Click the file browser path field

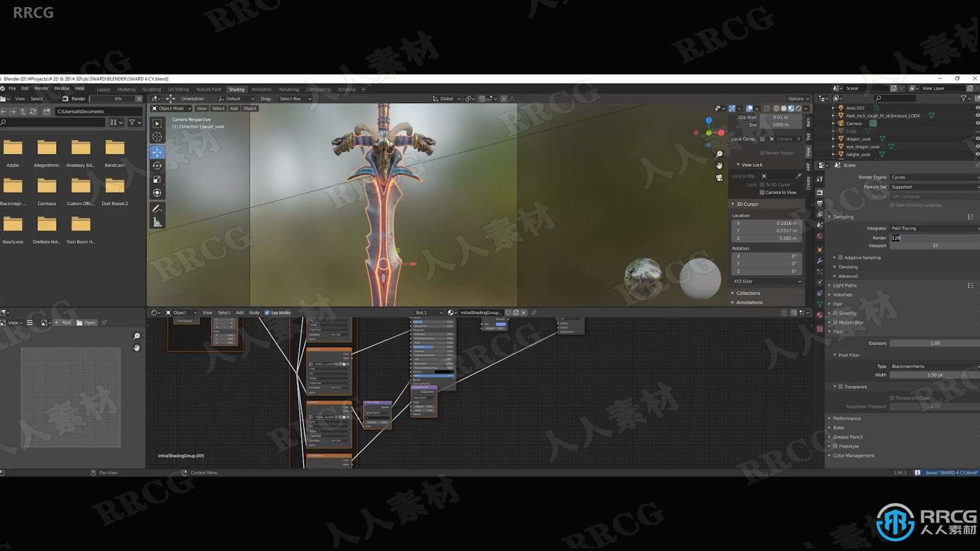tap(99, 111)
